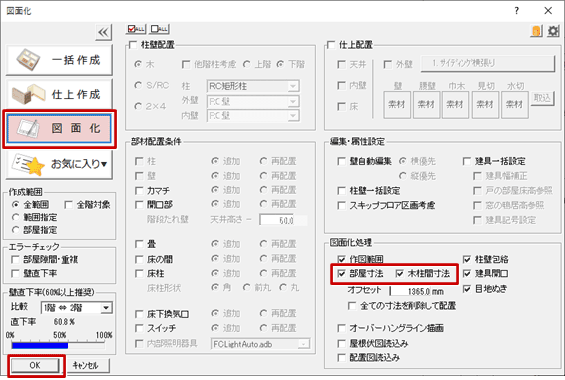Enable 部屋隙間・重複 error check

pyautogui.click(x=15, y=260)
